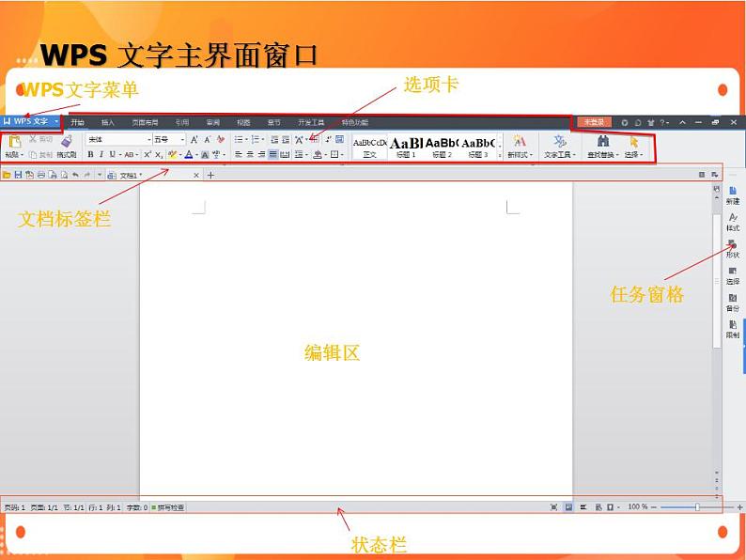Click the undo arrow quick-access icon

coord(75,175)
